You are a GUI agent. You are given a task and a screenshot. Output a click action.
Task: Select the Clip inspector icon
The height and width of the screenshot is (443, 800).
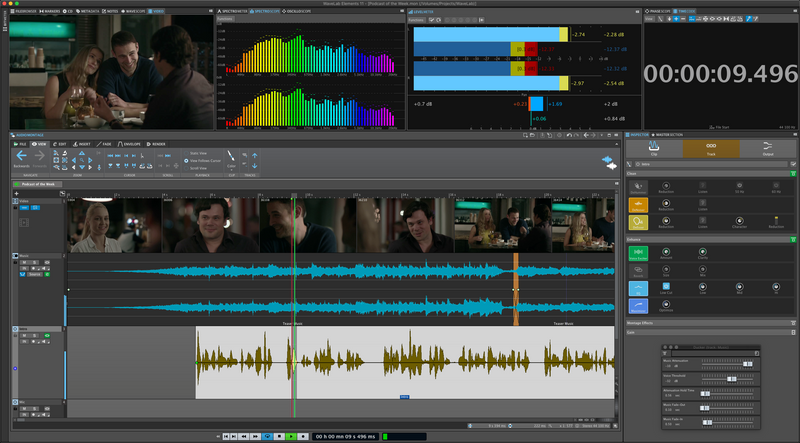pos(653,148)
